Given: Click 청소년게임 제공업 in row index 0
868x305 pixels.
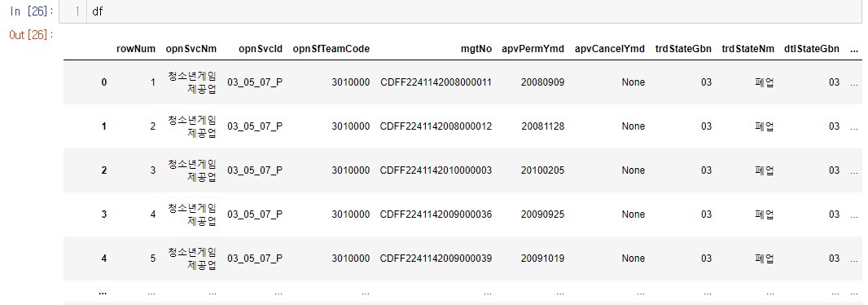Looking at the screenshot, I should [192, 82].
